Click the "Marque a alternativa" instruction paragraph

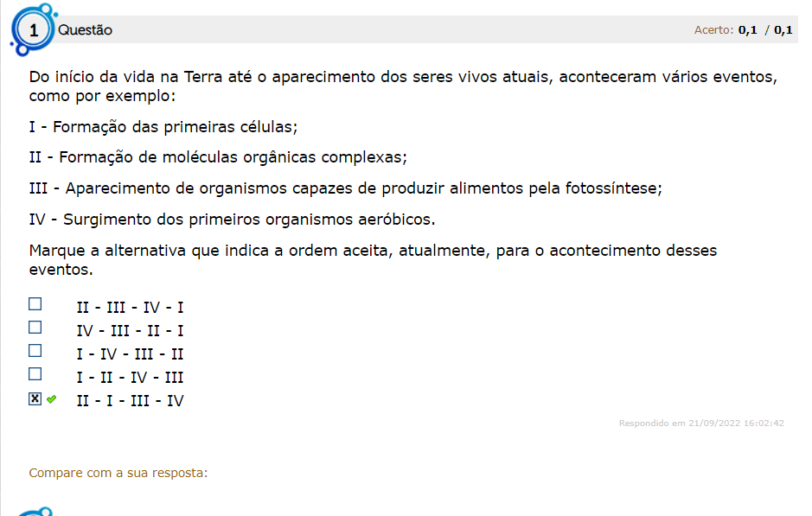(373, 259)
